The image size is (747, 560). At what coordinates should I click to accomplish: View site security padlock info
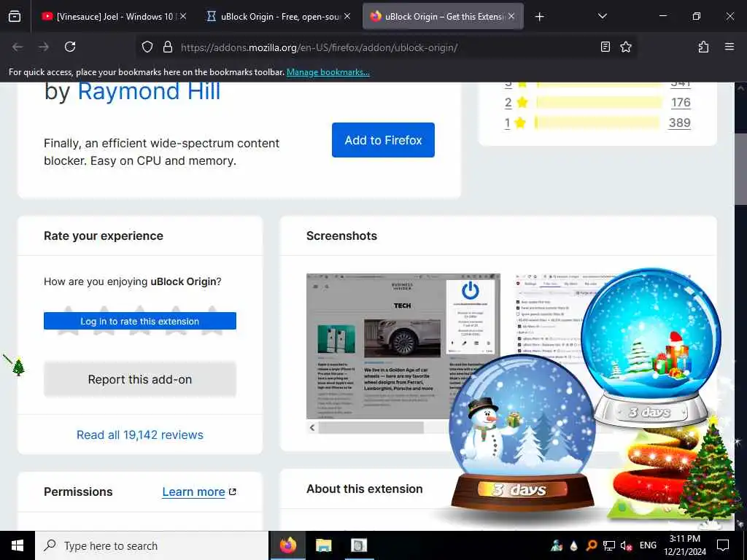pos(167,47)
